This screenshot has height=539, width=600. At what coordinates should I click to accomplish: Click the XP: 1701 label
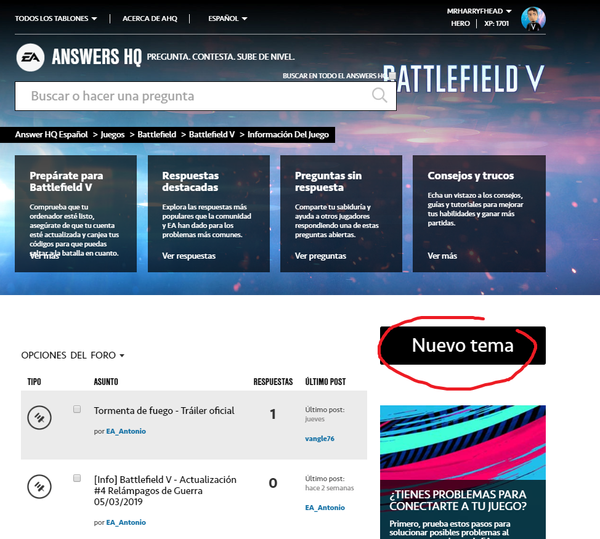(x=496, y=23)
